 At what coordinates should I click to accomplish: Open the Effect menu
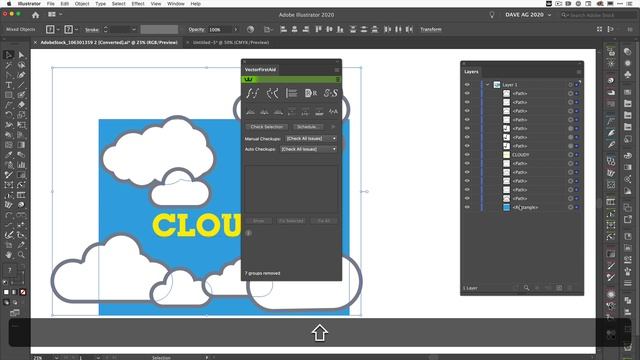pos(138,4)
